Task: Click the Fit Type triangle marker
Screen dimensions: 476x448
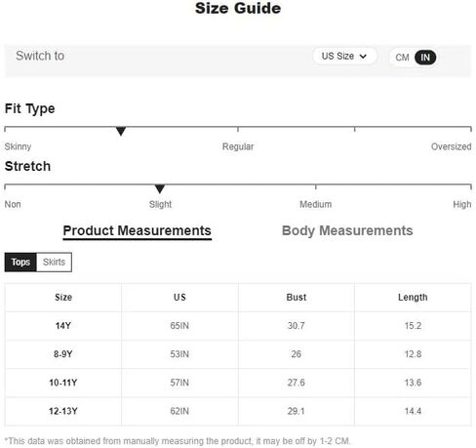Action: pyautogui.click(x=121, y=131)
